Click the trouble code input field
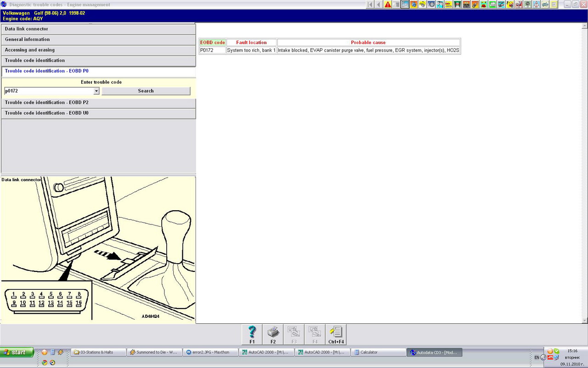Viewport: 588px width, 368px height. [x=48, y=91]
